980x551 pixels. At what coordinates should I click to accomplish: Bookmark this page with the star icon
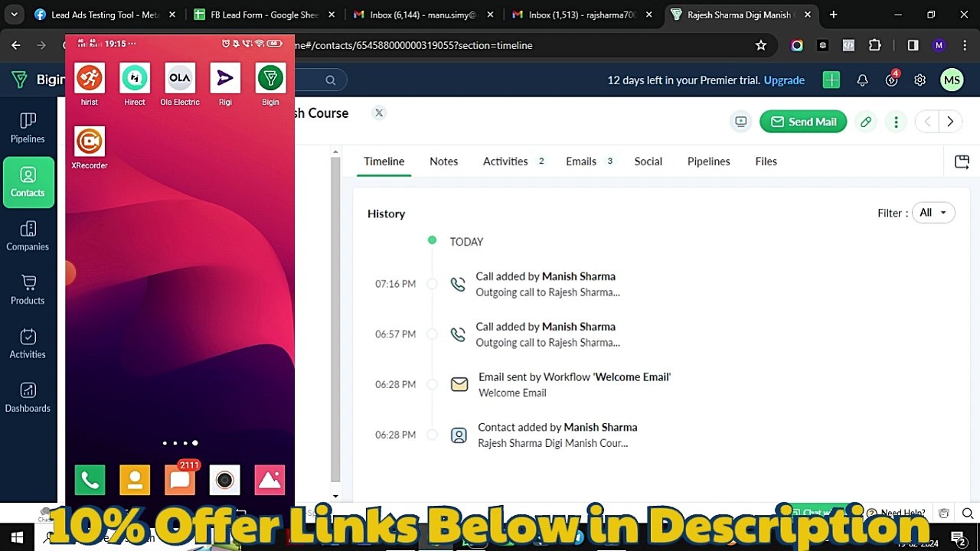(761, 45)
